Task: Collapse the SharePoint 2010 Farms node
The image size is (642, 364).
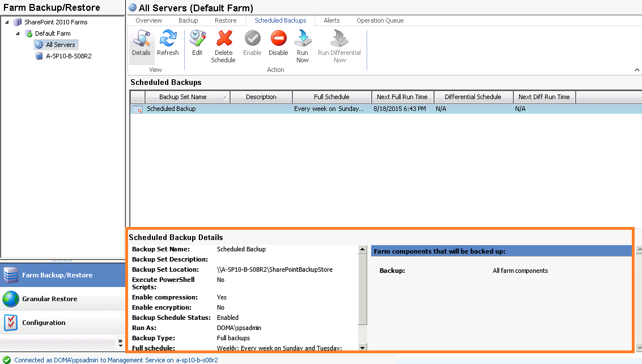Action: 6,22
